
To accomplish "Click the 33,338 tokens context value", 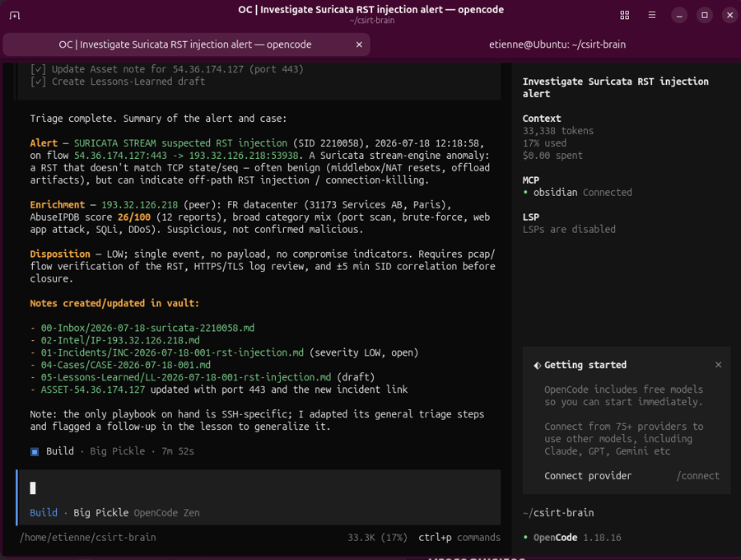I will tap(557, 131).
